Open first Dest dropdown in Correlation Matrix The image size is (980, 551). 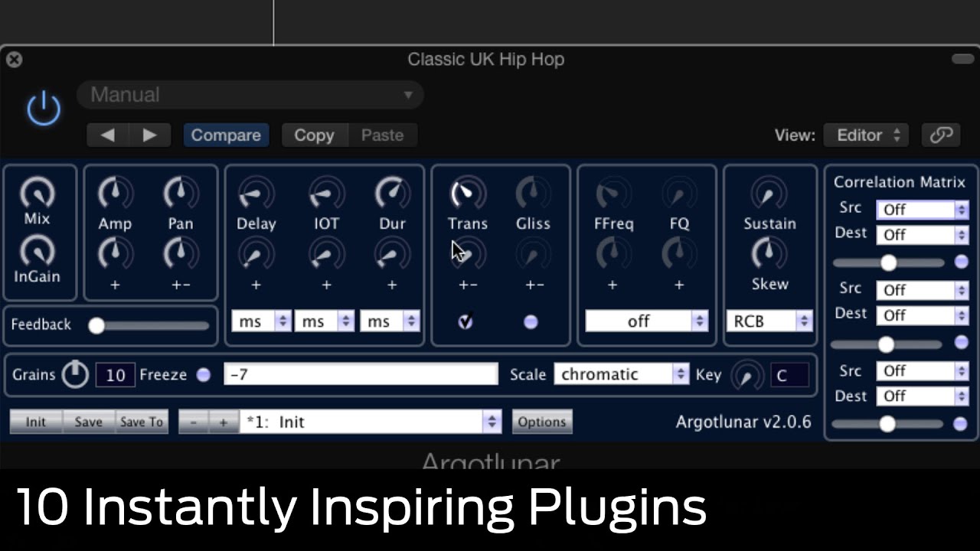point(923,235)
